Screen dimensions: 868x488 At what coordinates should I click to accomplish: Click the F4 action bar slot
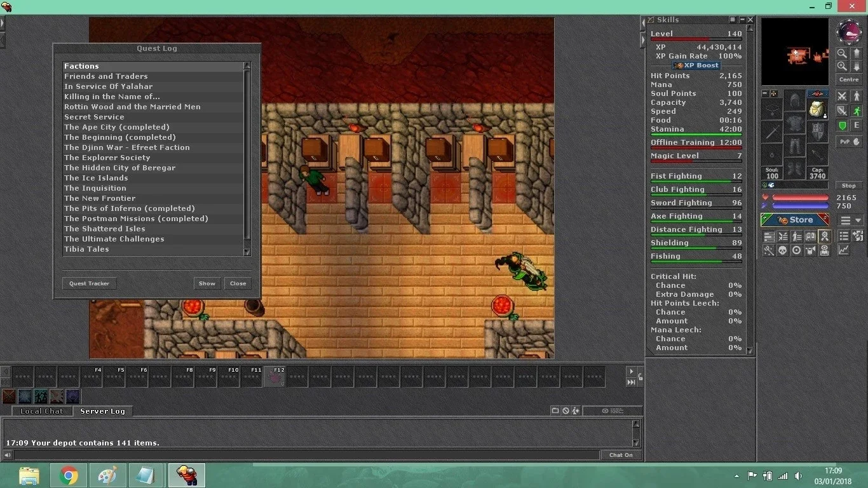click(x=92, y=377)
